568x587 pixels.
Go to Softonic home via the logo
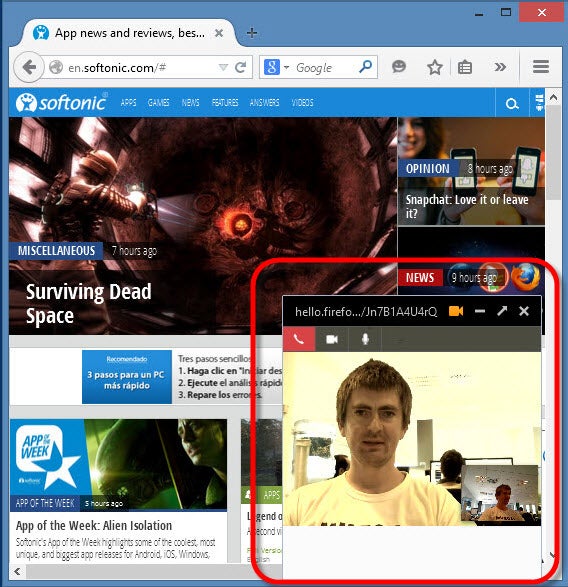(61, 102)
